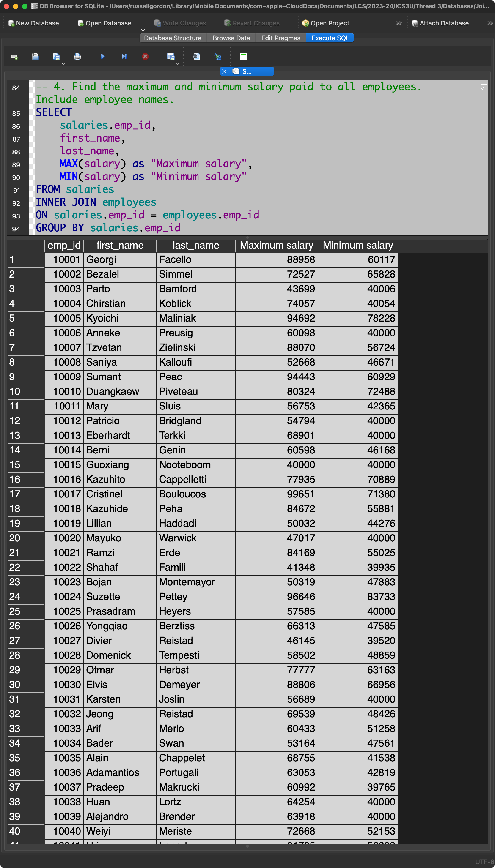
Task: Expand the Save results view dropdown arrow
Action: [177, 63]
